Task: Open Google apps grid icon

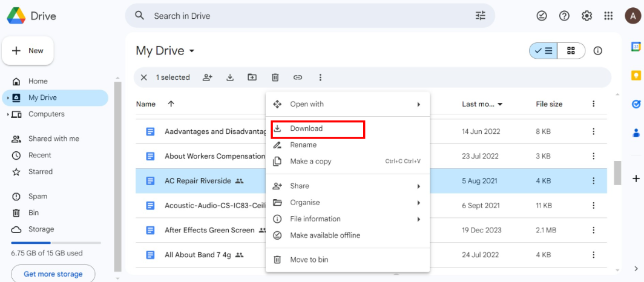Action: (609, 16)
